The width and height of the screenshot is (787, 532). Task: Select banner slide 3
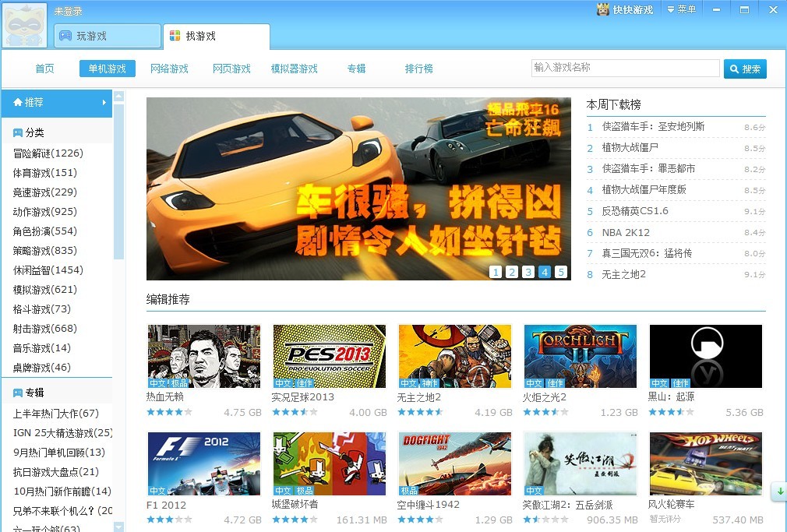[x=528, y=272]
